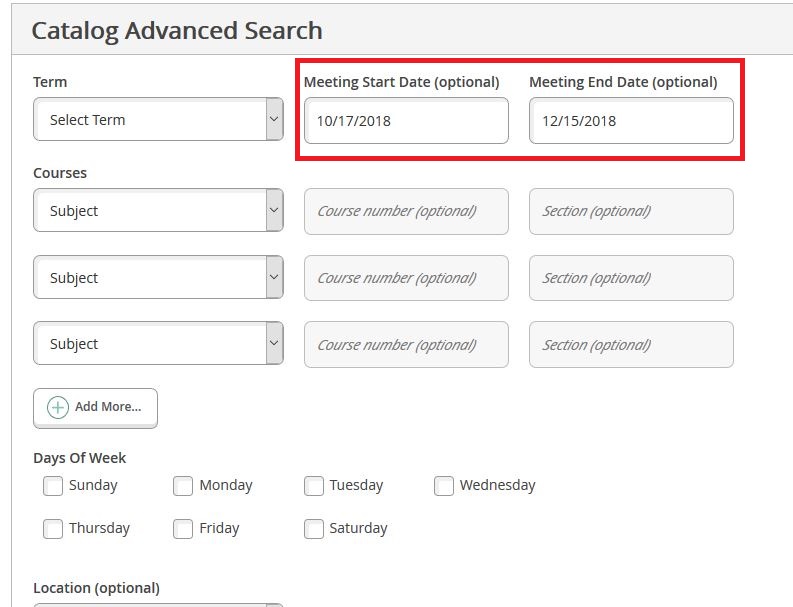Expand the first Subject dropdown
The width and height of the screenshot is (793, 607).
[158, 211]
